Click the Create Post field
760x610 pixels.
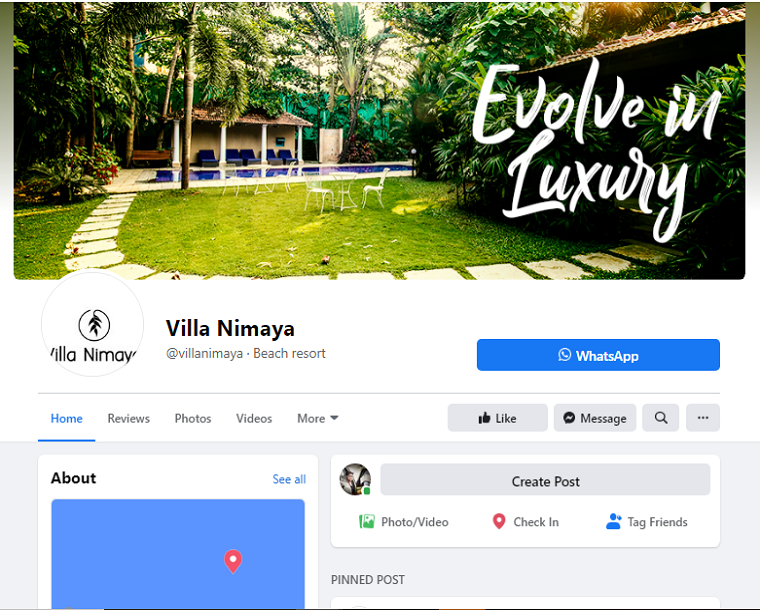pos(545,480)
